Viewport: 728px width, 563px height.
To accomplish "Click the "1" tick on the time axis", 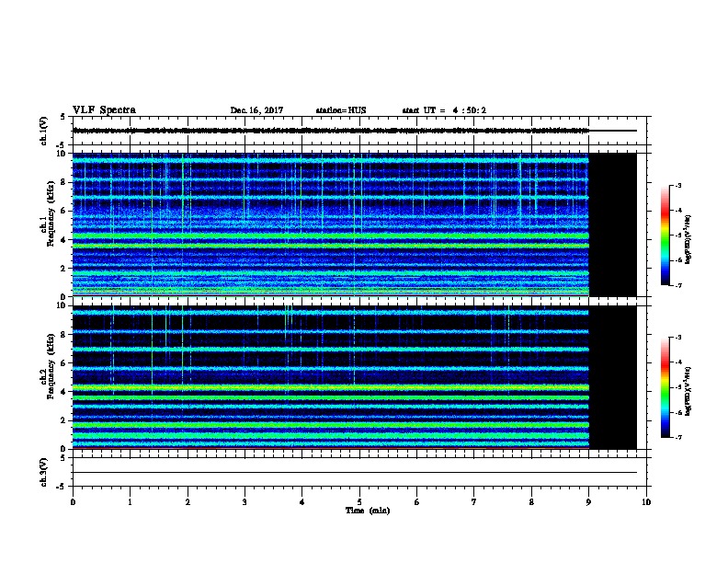I will click(x=130, y=502).
